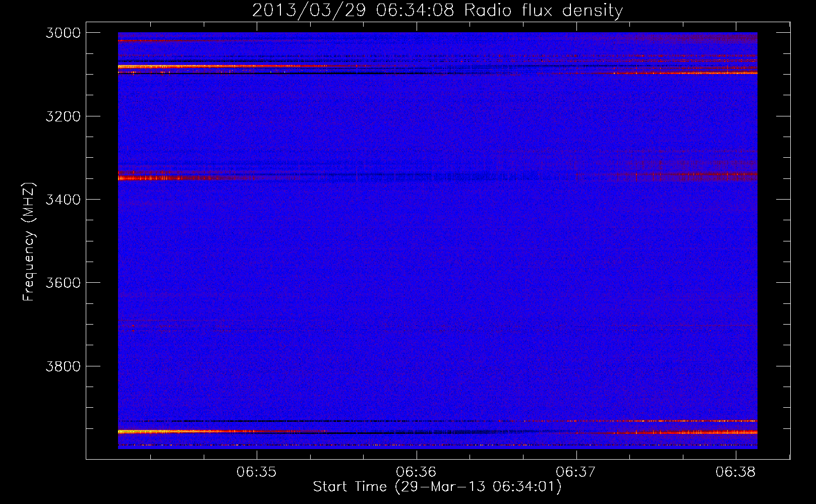The image size is (816, 504).
Task: Click the 06:36 time tick label
Action: (x=417, y=472)
